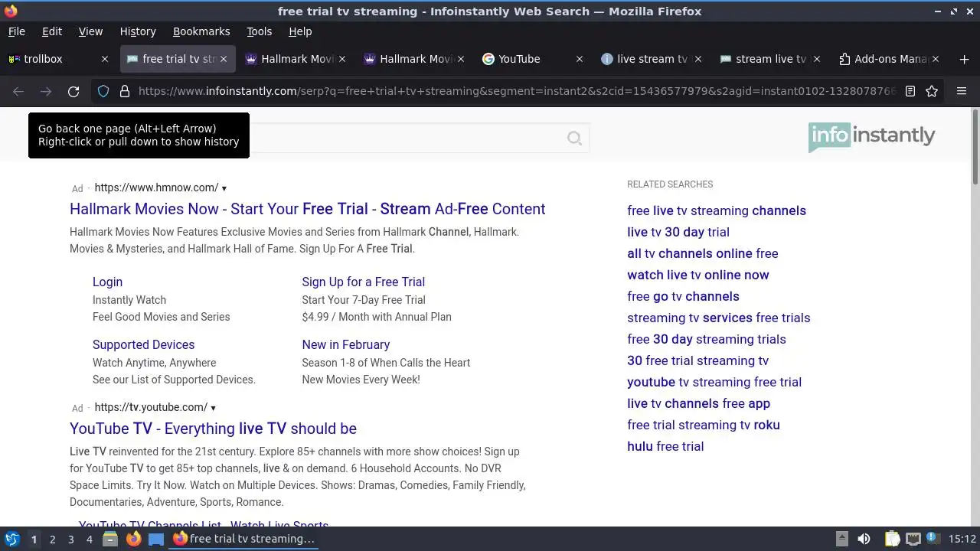Open the Hallmark Login sublink
Viewport: 980px width, 551px height.
(107, 282)
